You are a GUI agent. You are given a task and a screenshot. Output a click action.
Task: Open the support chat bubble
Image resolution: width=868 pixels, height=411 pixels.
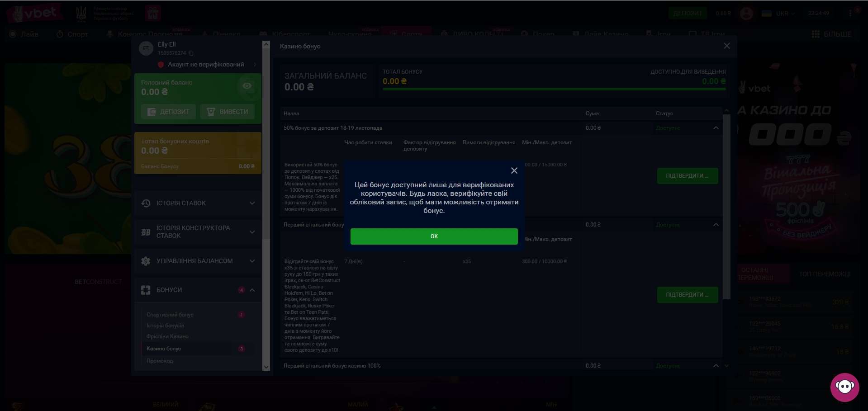coord(844,387)
